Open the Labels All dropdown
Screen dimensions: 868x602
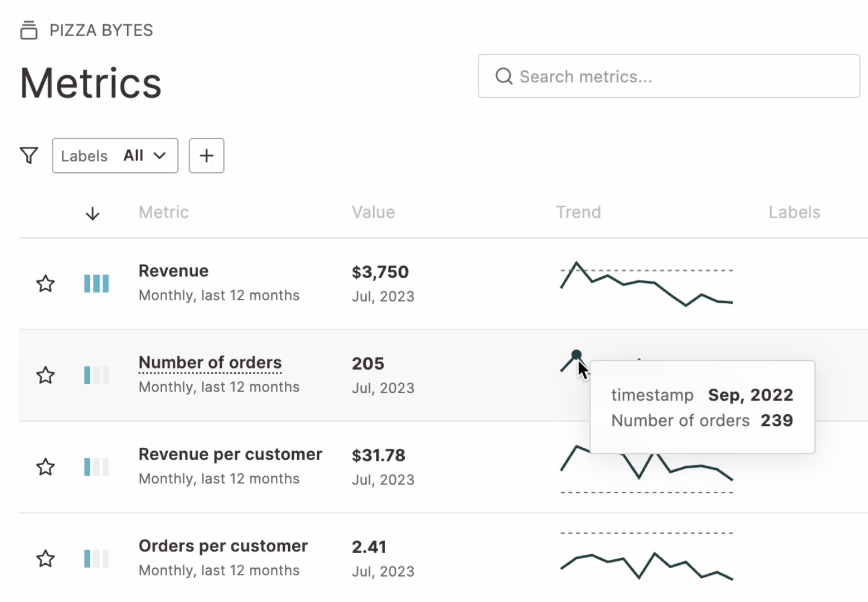pos(115,156)
